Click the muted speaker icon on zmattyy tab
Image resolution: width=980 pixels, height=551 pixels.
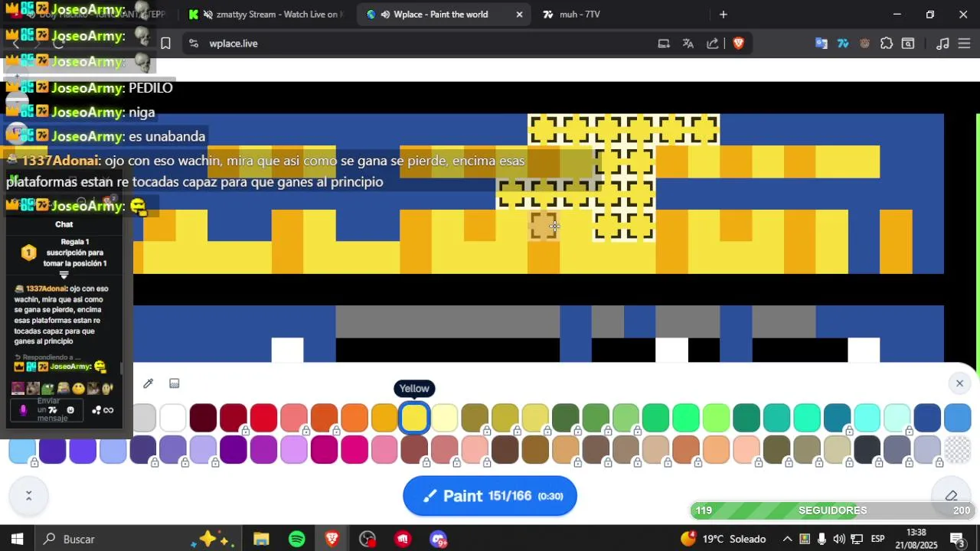click(207, 15)
